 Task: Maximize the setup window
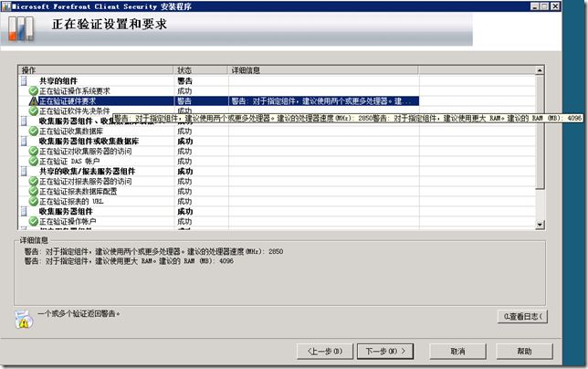point(544,6)
